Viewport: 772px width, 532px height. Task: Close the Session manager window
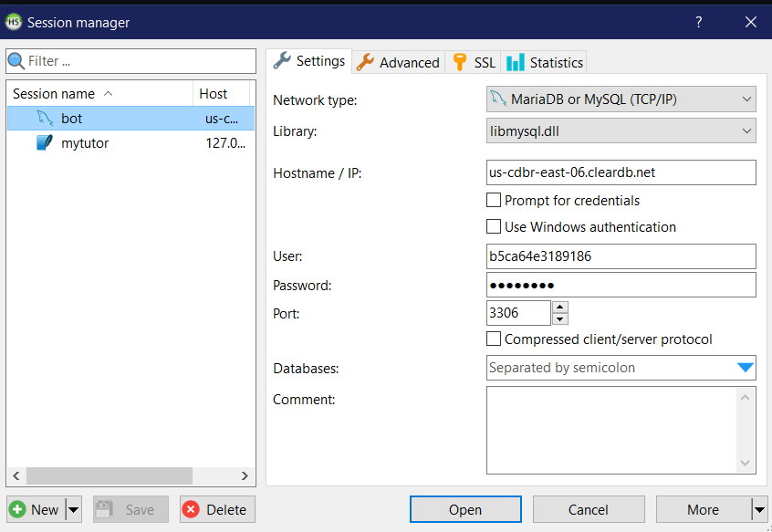pyautogui.click(x=751, y=22)
